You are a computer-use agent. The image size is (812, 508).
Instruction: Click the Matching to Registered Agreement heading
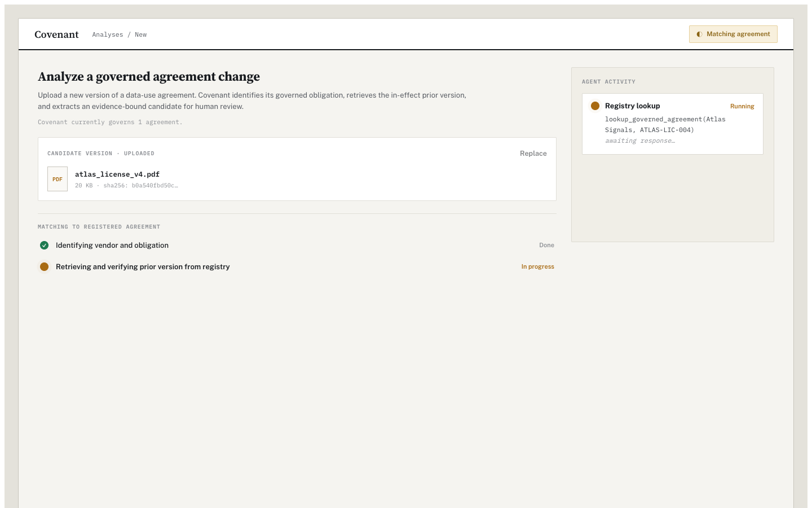[x=99, y=227]
